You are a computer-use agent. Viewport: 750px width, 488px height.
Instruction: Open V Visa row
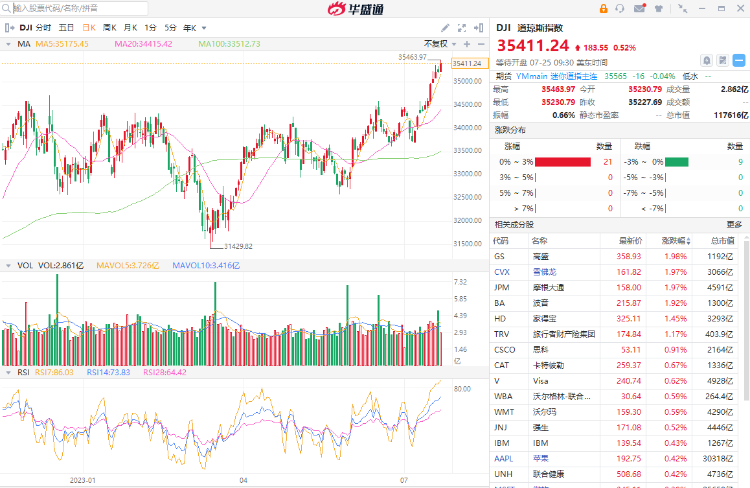tap(615, 381)
